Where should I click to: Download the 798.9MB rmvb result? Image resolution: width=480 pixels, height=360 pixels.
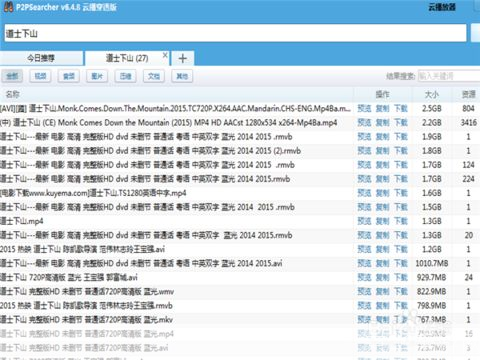pos(401,306)
